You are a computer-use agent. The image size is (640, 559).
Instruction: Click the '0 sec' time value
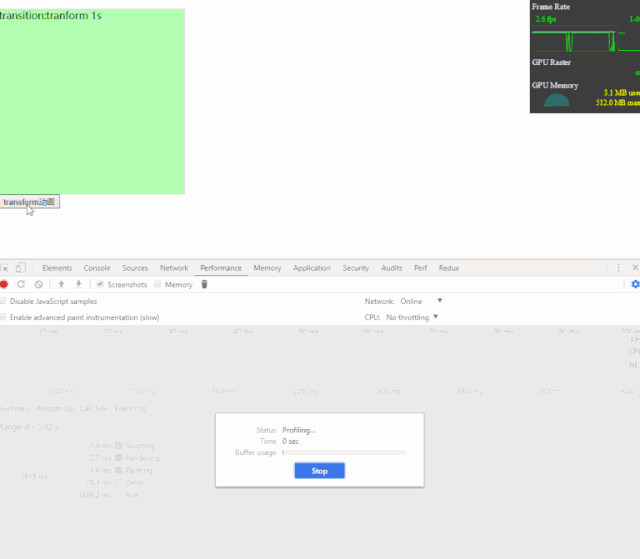(291, 441)
